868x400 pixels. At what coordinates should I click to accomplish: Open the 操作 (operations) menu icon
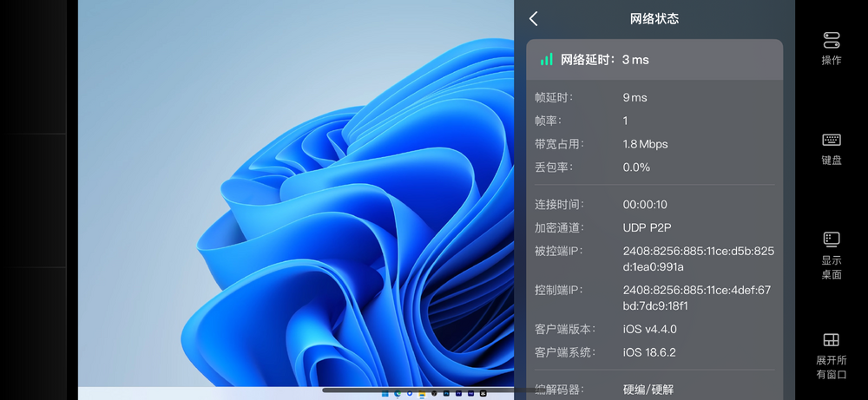coord(831,40)
